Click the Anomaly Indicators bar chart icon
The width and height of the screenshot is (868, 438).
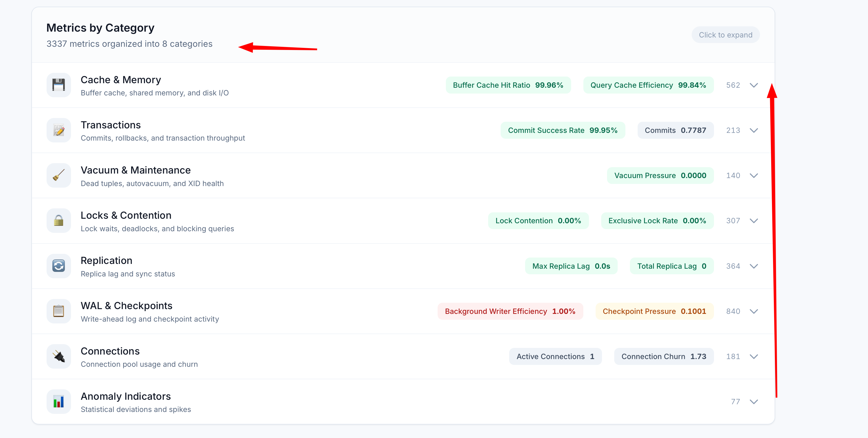(x=59, y=401)
